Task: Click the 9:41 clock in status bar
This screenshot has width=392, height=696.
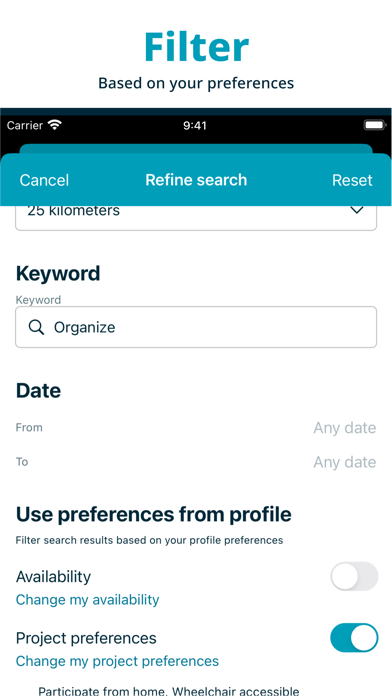Action: click(195, 126)
